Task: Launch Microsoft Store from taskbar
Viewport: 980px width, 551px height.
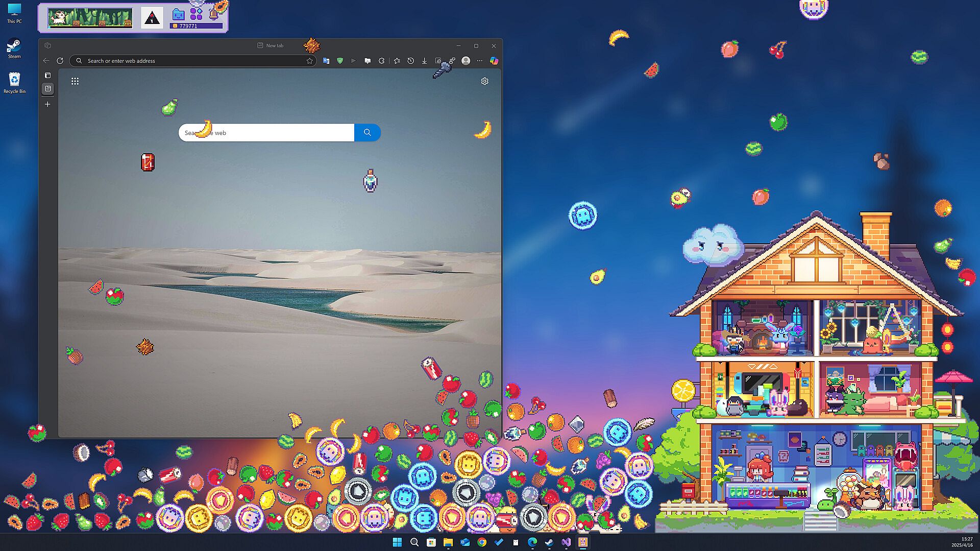Action: 431,542
